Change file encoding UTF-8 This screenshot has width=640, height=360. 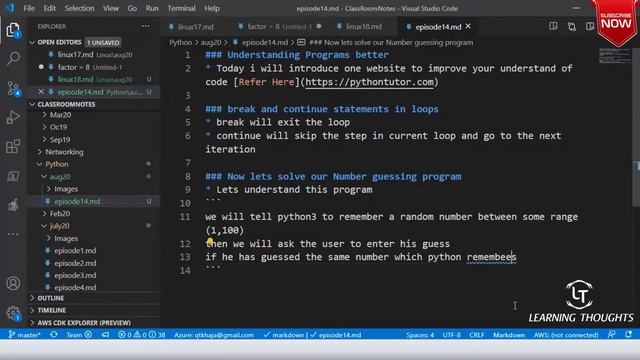pos(451,335)
